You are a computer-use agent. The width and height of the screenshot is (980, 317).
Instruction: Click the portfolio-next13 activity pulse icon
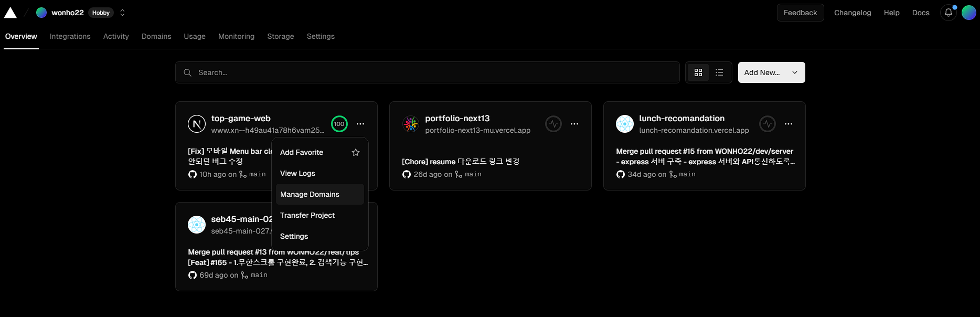click(553, 124)
